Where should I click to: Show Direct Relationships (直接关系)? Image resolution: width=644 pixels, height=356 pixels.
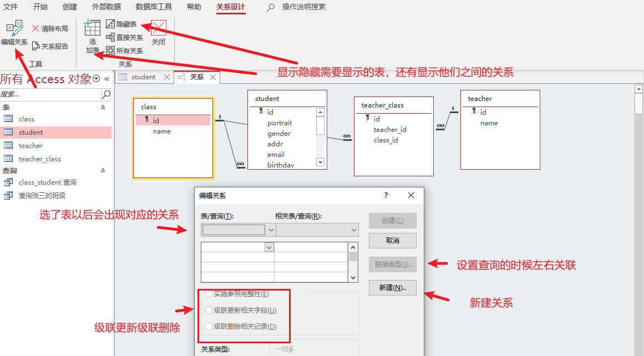coord(124,37)
